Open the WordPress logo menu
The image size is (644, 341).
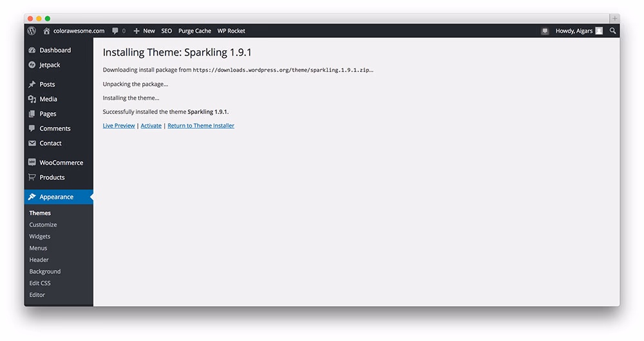(x=32, y=31)
